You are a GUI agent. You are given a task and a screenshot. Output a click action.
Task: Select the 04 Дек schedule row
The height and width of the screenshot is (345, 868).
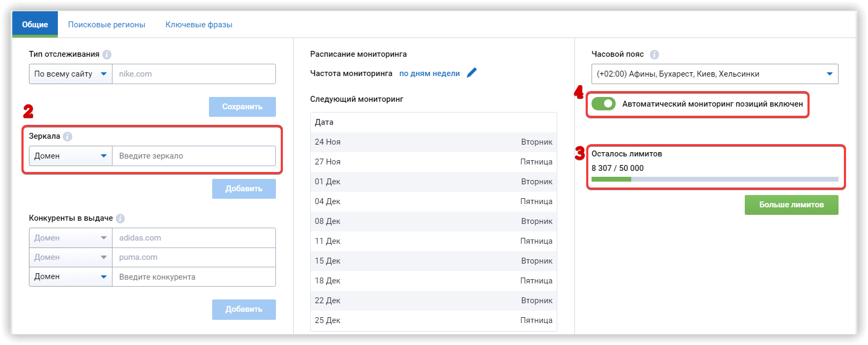(x=433, y=201)
